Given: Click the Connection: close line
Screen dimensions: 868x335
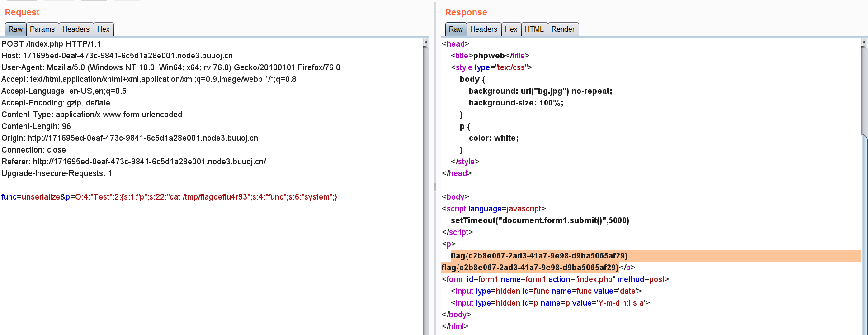Looking at the screenshot, I should pyautogui.click(x=33, y=150).
